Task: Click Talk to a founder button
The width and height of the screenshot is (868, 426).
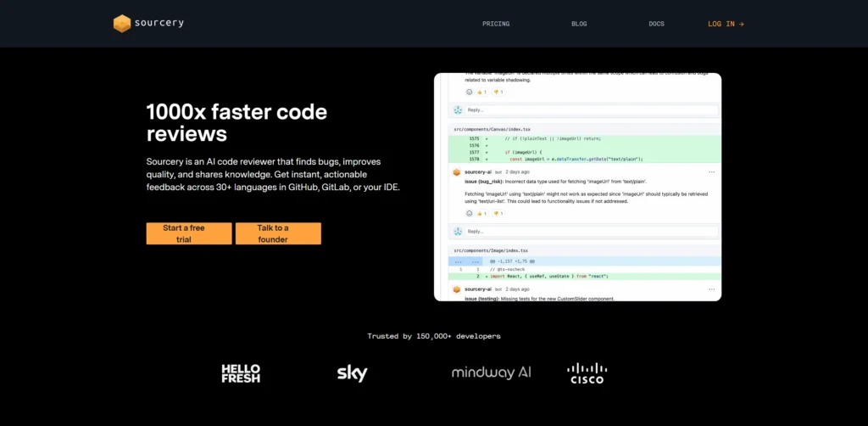Action: tap(278, 233)
